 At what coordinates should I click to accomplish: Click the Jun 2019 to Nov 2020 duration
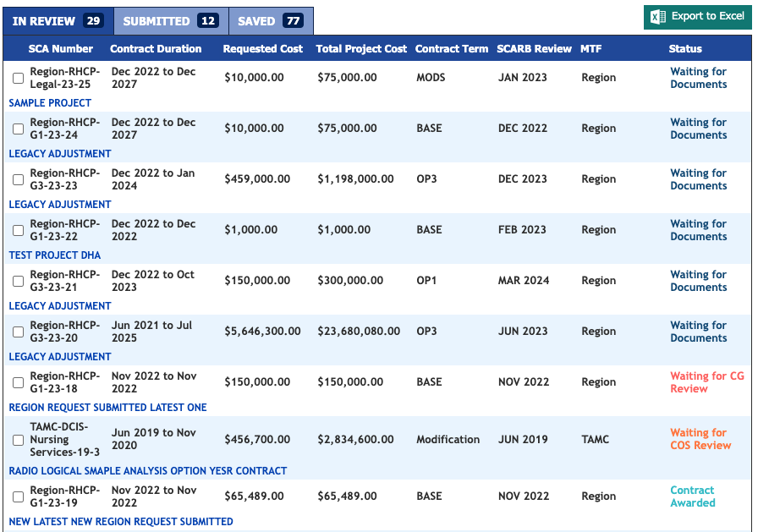click(154, 439)
